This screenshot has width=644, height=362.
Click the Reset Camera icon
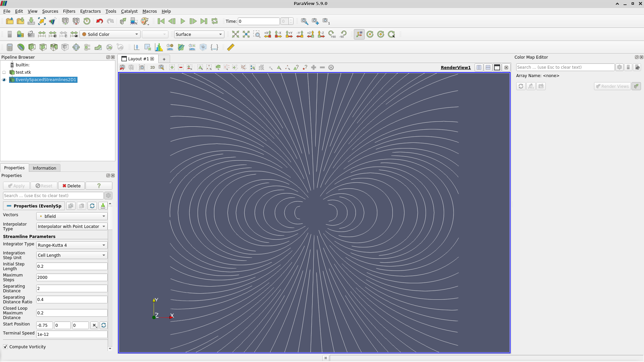(235, 34)
